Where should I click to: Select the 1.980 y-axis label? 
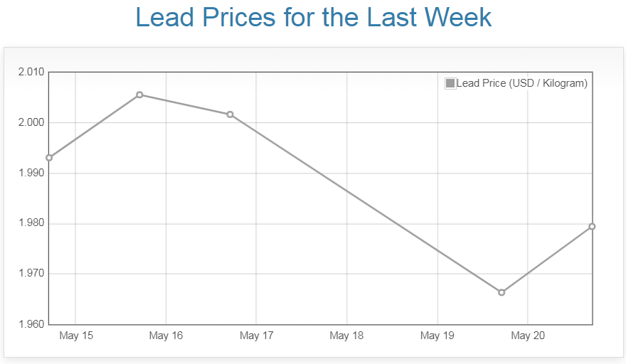pyautogui.click(x=31, y=224)
